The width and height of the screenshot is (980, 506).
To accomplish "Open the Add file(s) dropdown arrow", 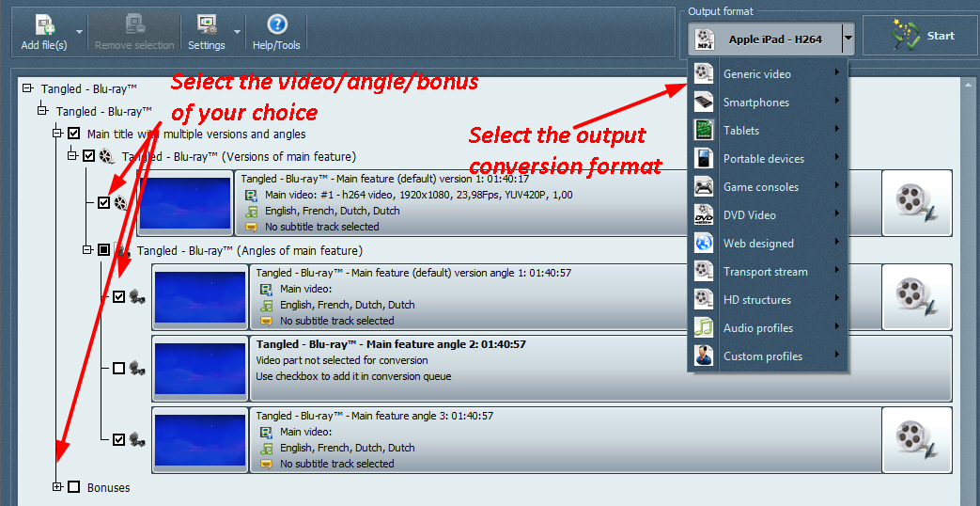I will click(79, 31).
